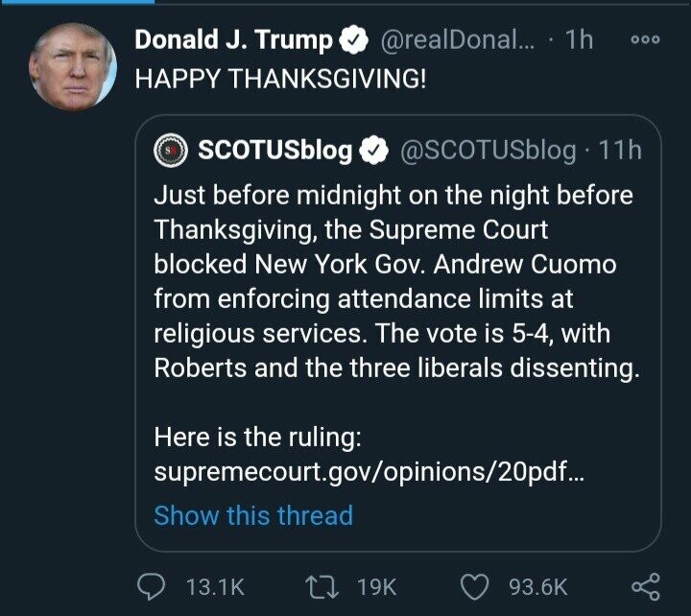Click the verified badge beside Donald J. Trump
Viewport: 691px width, 616px height.
(x=354, y=41)
